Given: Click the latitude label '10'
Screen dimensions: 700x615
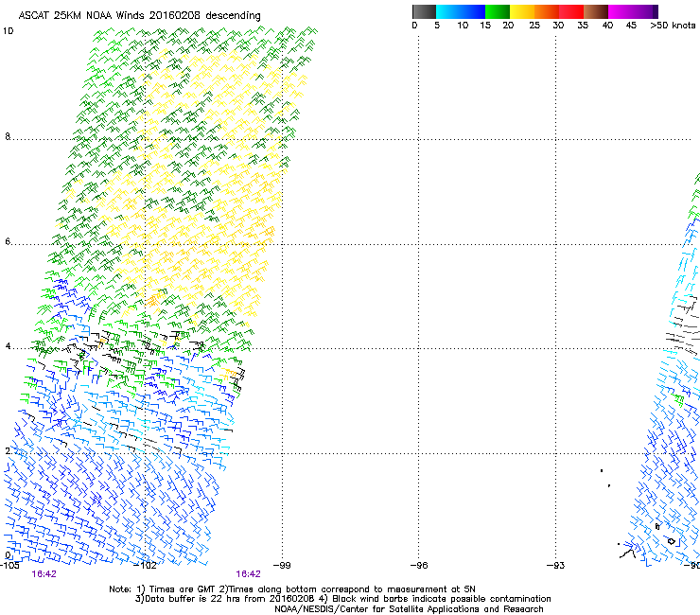Looking at the screenshot, I should 8,31.
